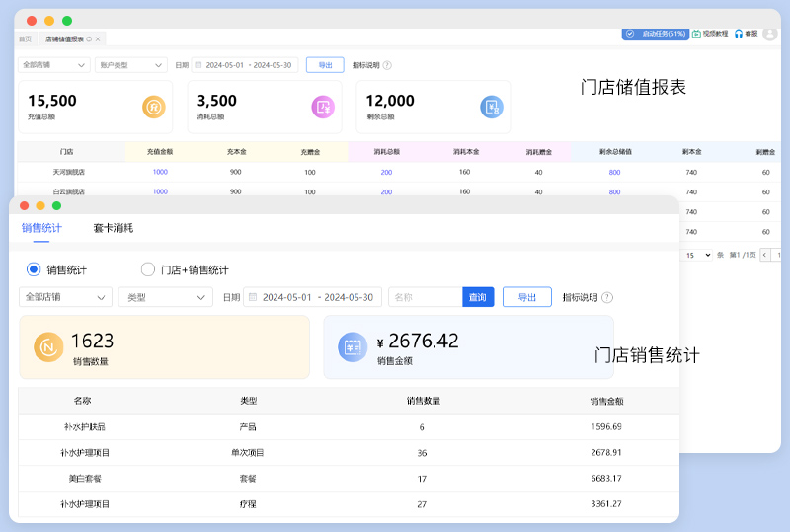Click the 充值总额 coin icon
Viewport: 790px width, 532px height.
click(153, 107)
